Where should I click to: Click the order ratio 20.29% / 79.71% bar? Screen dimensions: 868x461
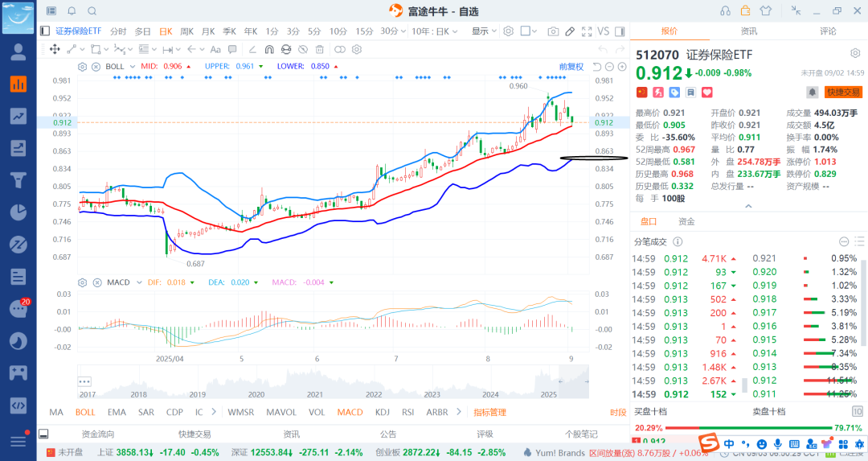[748, 428]
